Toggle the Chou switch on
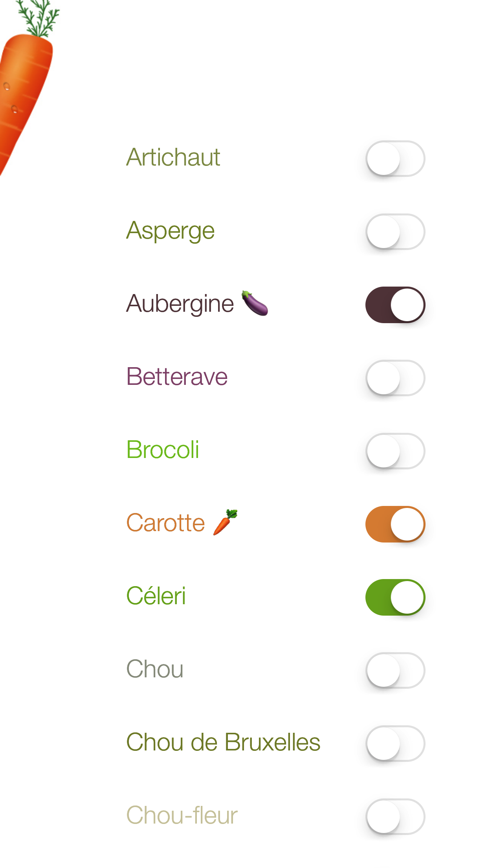Viewport: 488px width, 868px height. coord(395,670)
